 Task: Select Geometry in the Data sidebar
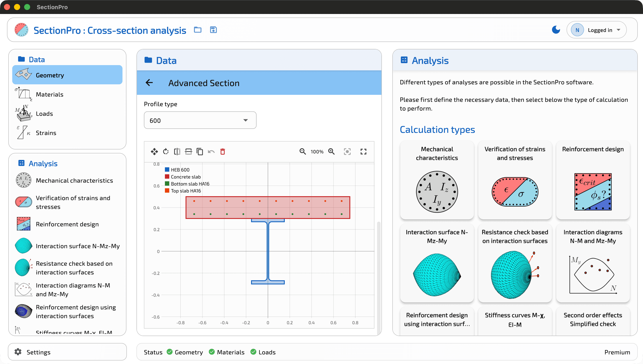coord(67,75)
